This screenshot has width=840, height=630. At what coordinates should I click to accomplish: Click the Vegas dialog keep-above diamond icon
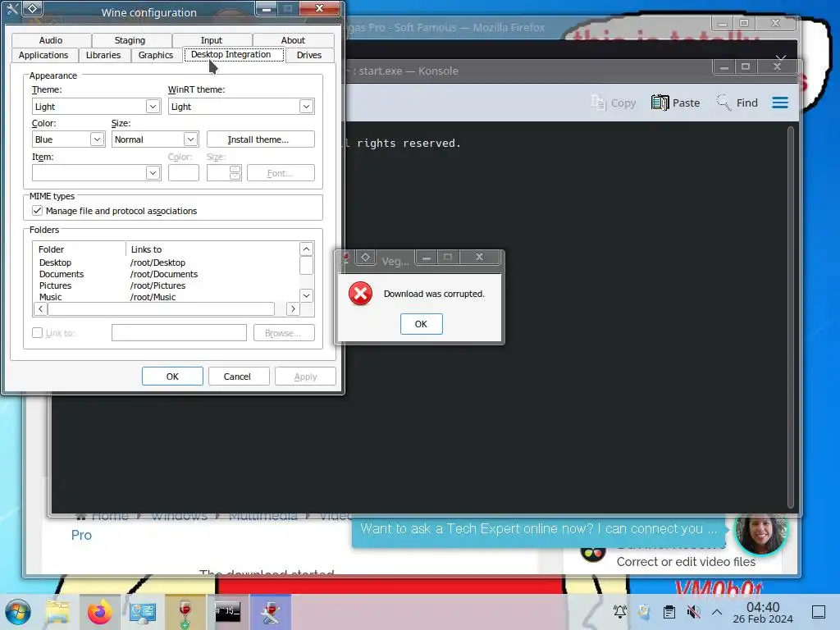pyautogui.click(x=365, y=258)
